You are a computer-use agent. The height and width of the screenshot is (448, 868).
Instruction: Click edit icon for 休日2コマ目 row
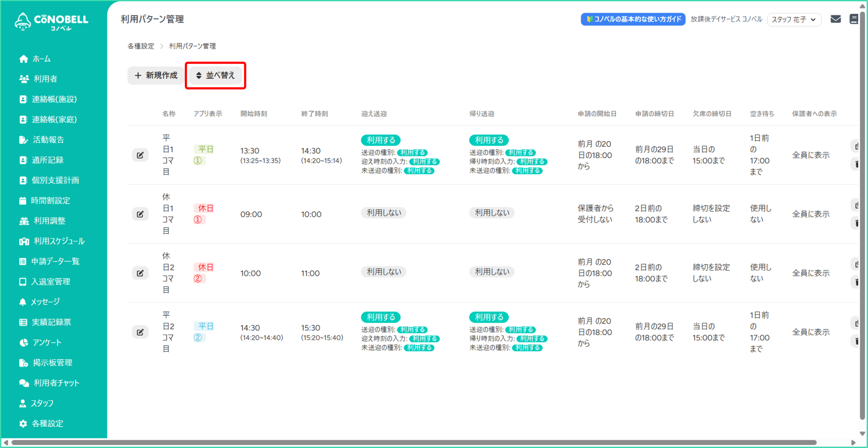140,273
